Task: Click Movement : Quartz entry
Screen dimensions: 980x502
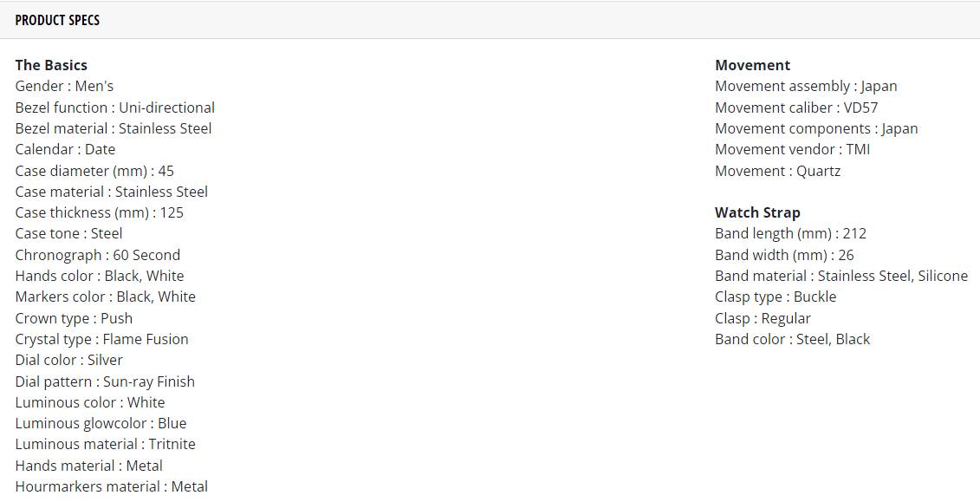Action: [x=777, y=171]
